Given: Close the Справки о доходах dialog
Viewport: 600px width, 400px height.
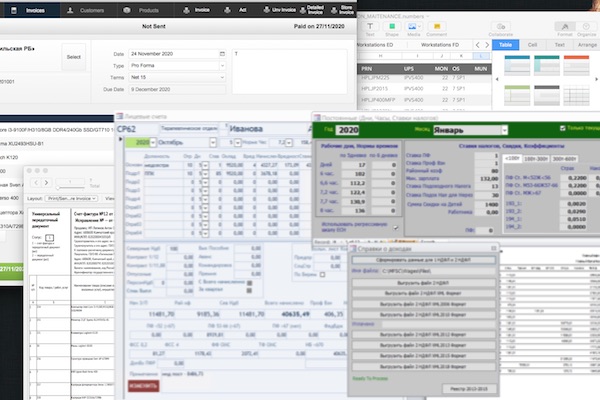Looking at the screenshot, I should coord(494,248).
